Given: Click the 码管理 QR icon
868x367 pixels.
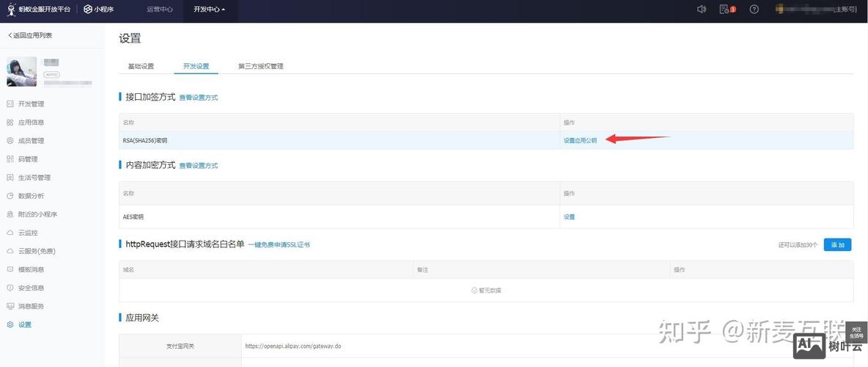Looking at the screenshot, I should coord(10,159).
